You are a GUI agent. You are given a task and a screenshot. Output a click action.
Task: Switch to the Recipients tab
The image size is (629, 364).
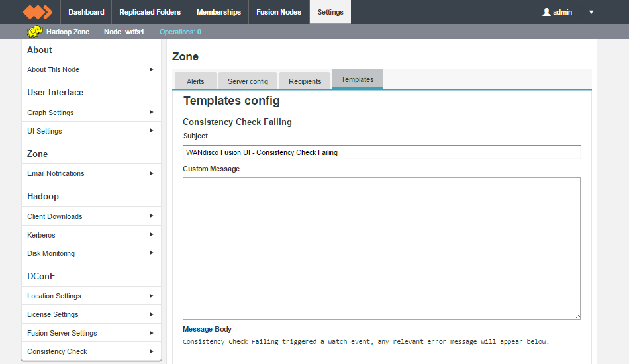pyautogui.click(x=305, y=81)
